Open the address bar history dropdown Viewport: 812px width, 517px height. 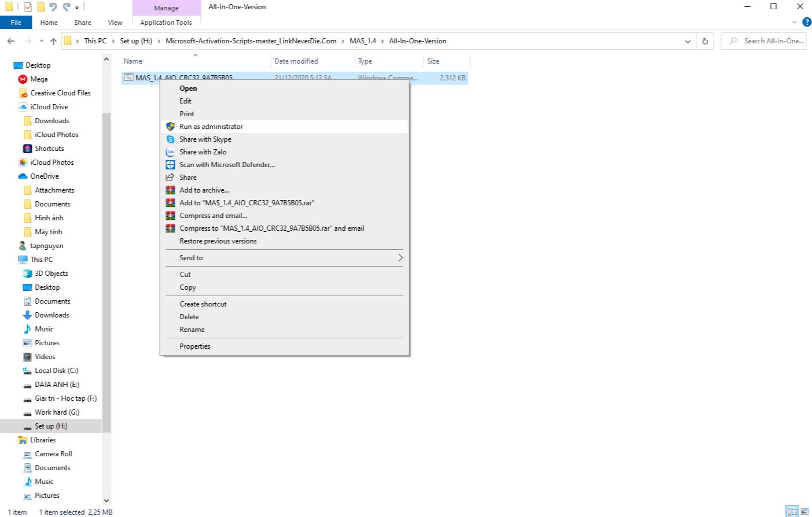tap(688, 41)
